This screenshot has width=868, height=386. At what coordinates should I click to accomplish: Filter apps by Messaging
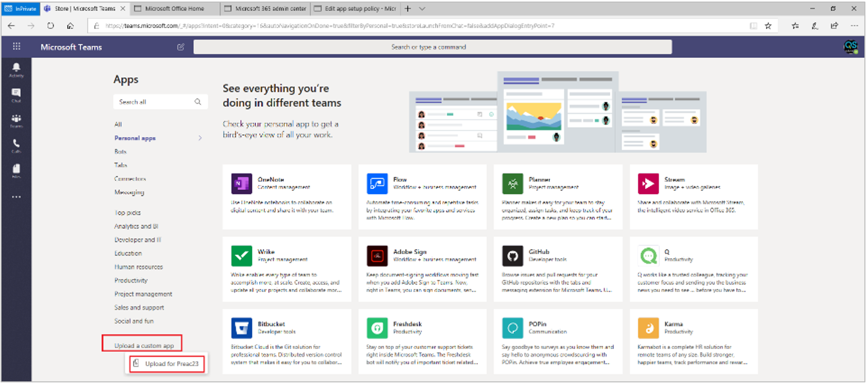[129, 192]
